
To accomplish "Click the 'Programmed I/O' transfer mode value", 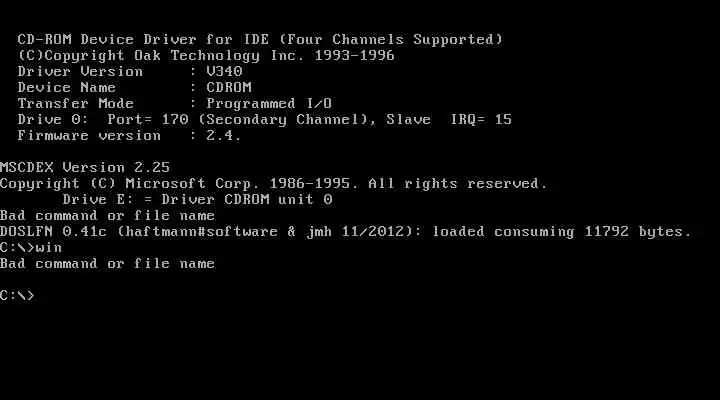I will pos(269,103).
